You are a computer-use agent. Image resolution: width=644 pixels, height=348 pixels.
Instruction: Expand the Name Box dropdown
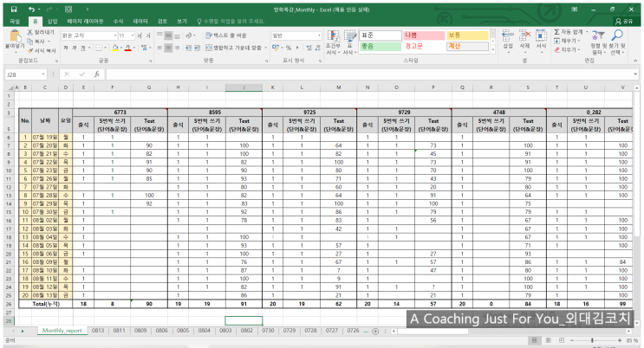(x=43, y=74)
